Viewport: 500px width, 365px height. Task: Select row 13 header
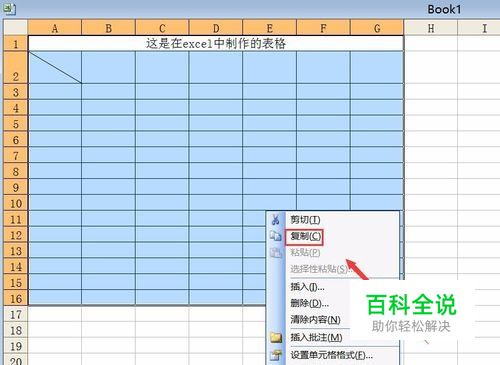(16, 251)
